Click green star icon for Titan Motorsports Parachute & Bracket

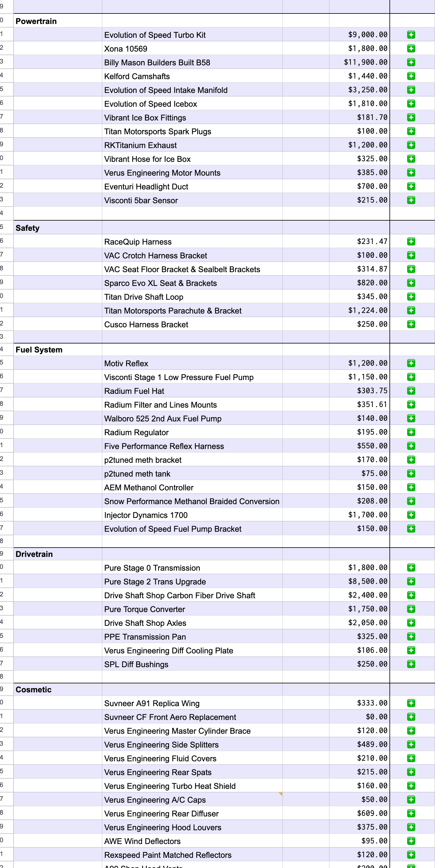click(411, 311)
